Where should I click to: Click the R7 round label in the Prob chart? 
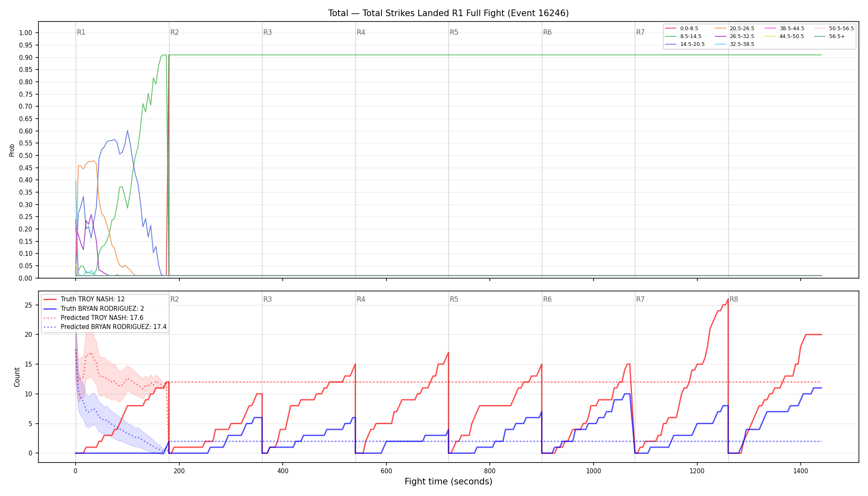(640, 32)
